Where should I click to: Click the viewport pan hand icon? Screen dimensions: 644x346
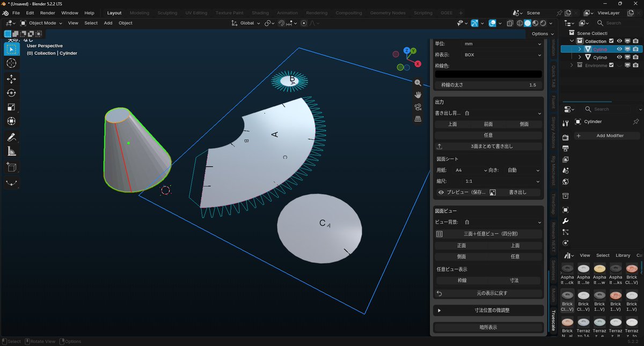tap(418, 94)
